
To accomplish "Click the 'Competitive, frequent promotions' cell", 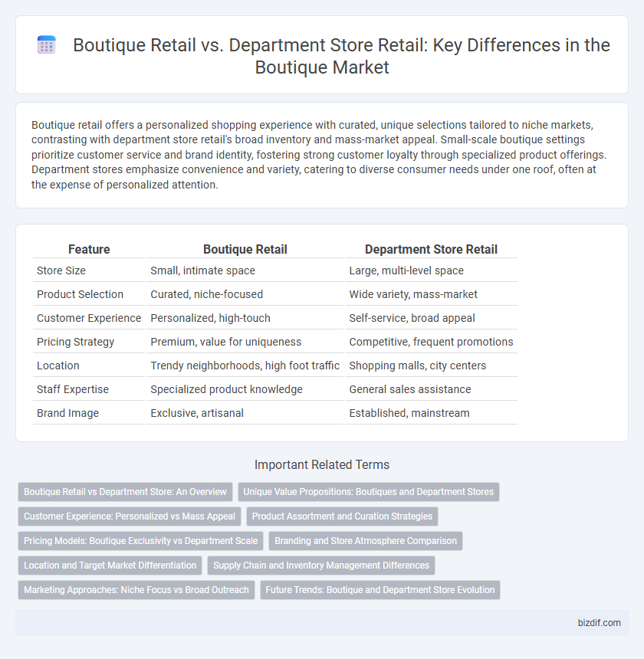I will [x=431, y=342].
